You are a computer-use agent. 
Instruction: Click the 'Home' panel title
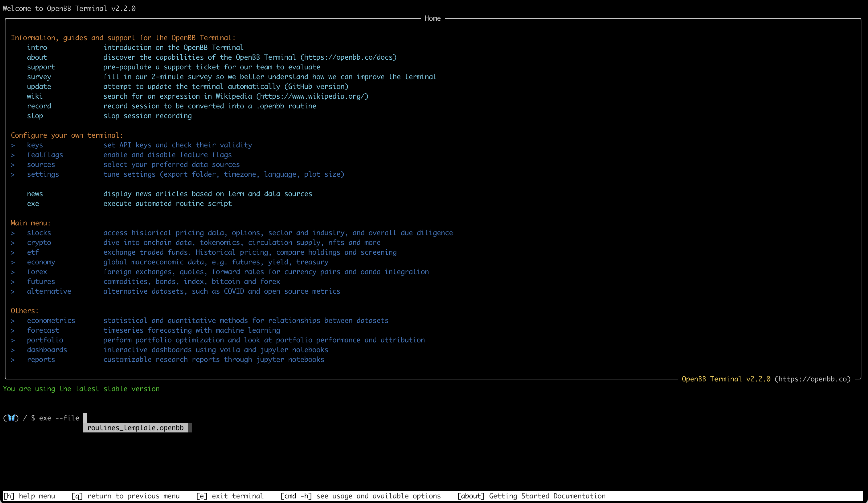[433, 18]
